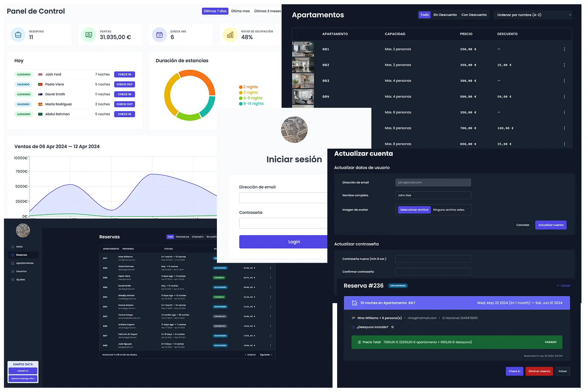Image resolution: width=588 pixels, height=392 pixels.
Task: Click the Upload ALL sample data button
Action: (x=23, y=371)
